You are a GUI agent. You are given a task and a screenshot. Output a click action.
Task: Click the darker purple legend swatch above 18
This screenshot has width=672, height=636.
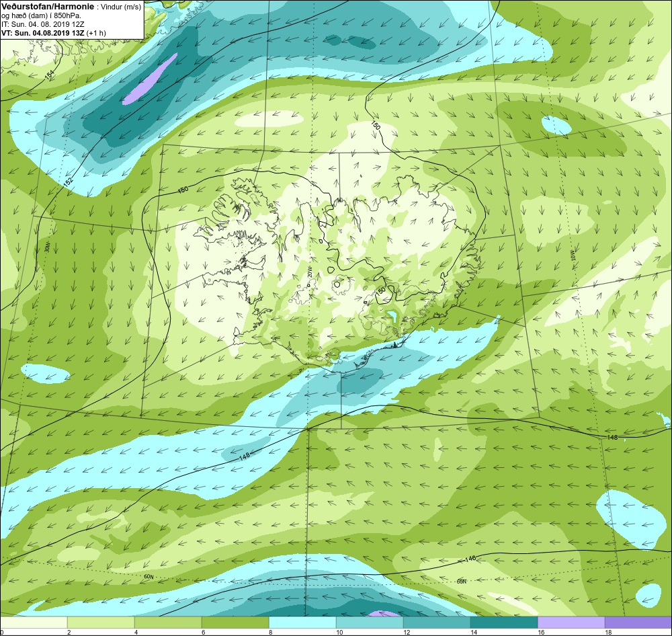coord(638,623)
